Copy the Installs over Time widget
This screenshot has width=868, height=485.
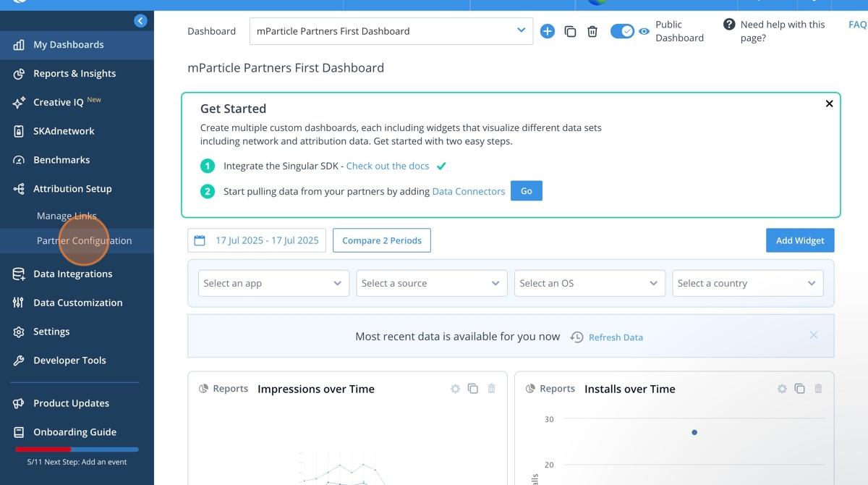(x=800, y=389)
